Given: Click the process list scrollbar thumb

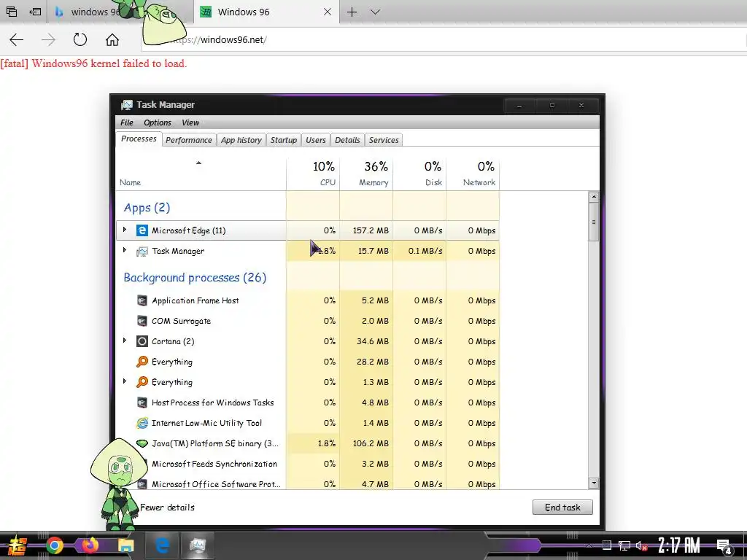Looking at the screenshot, I should tap(594, 222).
